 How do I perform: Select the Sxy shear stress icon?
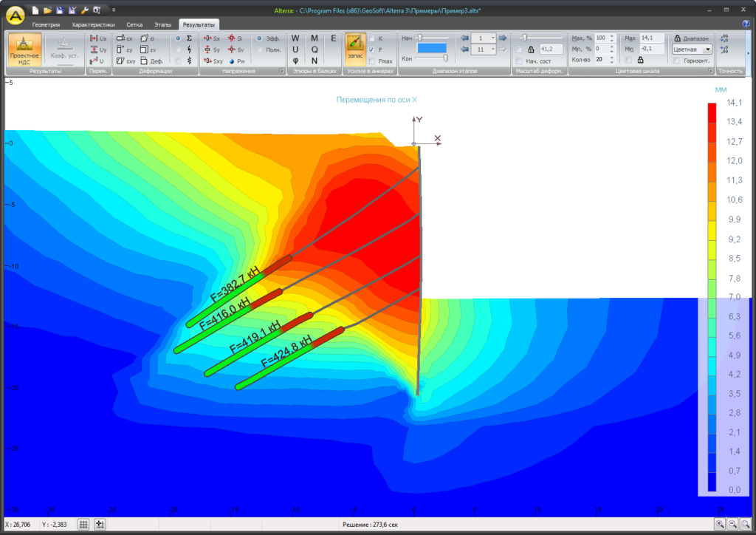click(213, 61)
